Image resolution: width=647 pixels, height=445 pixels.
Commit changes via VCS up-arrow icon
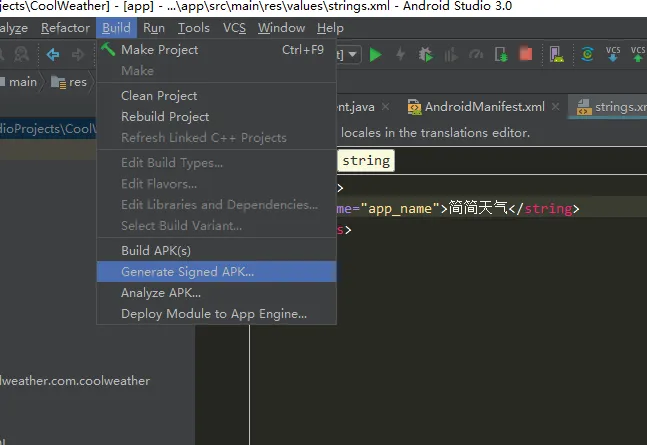click(x=638, y=54)
